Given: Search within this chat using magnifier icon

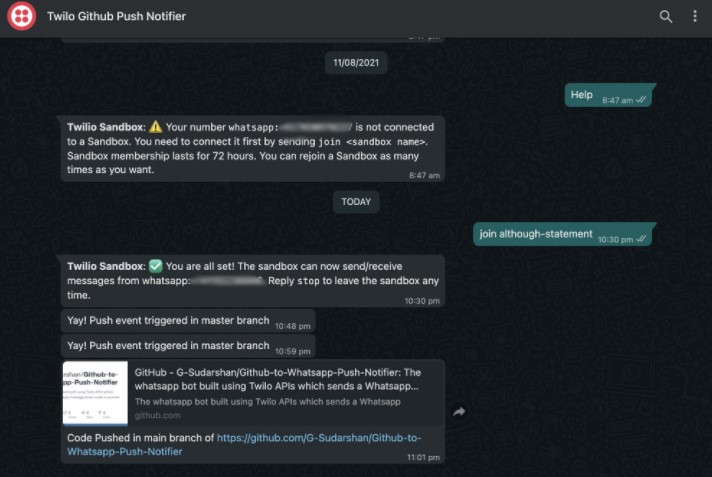Looking at the screenshot, I should (x=666, y=16).
